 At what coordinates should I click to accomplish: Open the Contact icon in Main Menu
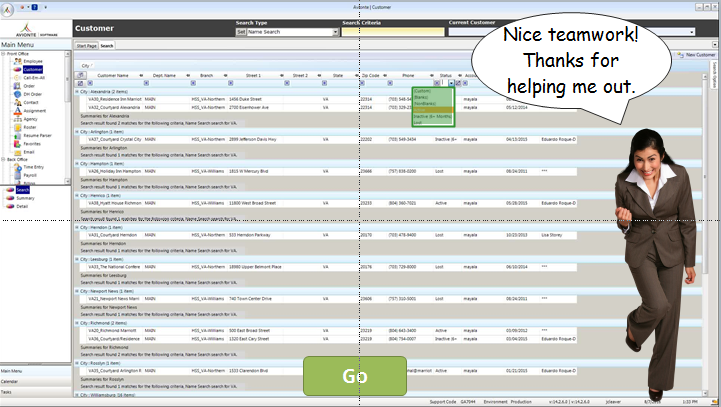18,103
